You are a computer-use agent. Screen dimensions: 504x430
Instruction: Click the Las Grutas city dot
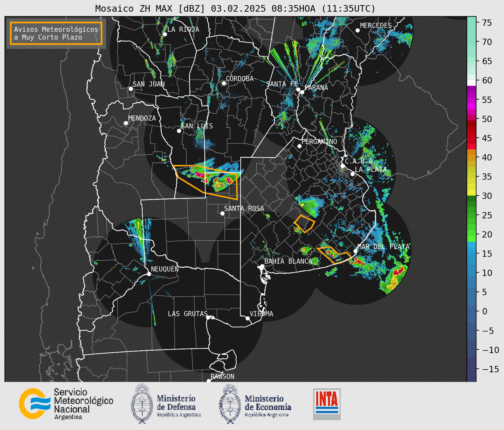(208, 318)
